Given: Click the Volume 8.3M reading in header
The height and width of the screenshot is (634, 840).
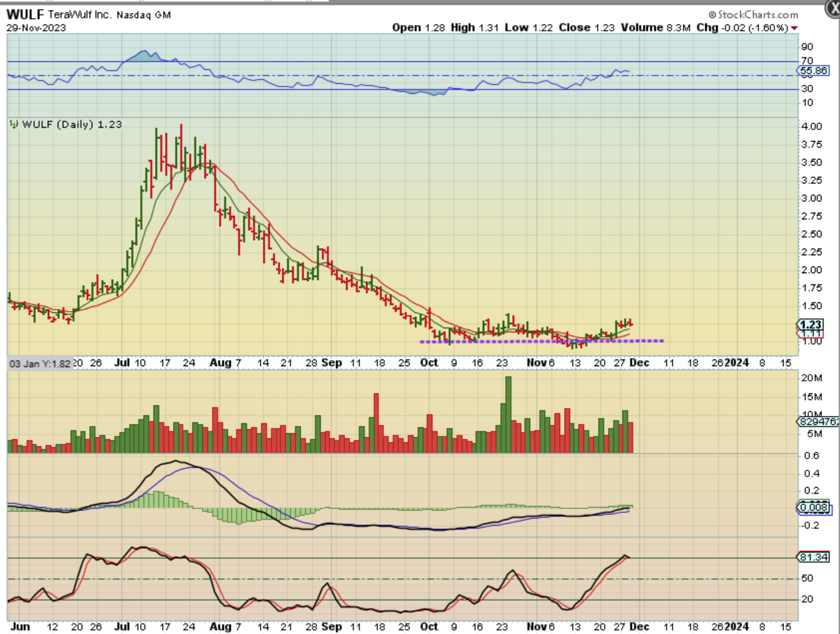Looking at the screenshot, I should coord(655,28).
